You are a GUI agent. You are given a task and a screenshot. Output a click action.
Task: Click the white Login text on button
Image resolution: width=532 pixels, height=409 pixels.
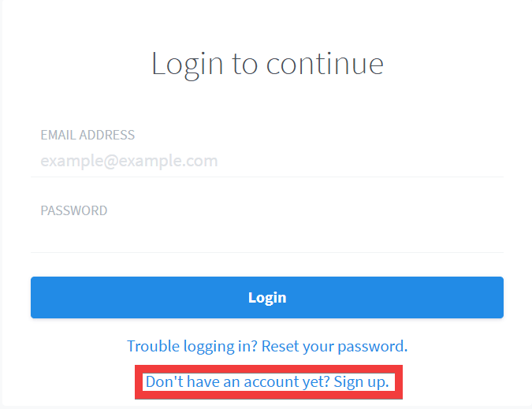click(267, 298)
